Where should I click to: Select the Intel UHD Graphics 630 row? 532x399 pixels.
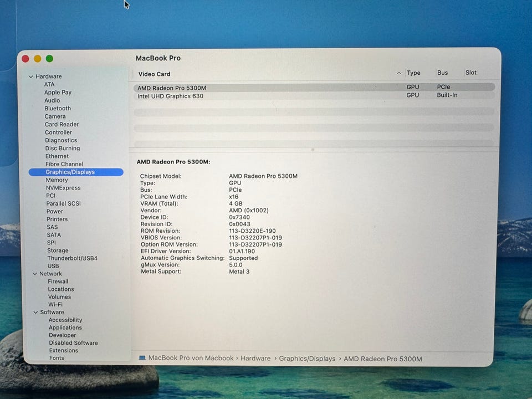coord(314,96)
